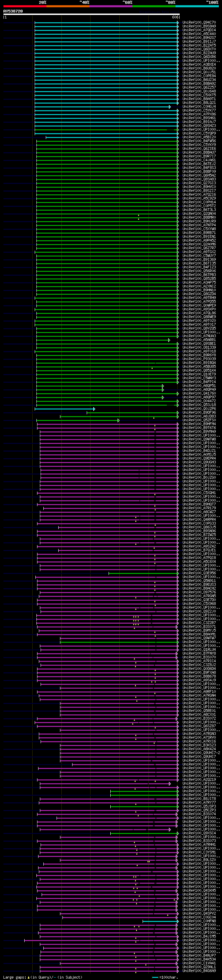Open hit UniRef100_C5YQP9
The height and width of the screenshot is (980, 222).
pyautogui.click(x=199, y=133)
